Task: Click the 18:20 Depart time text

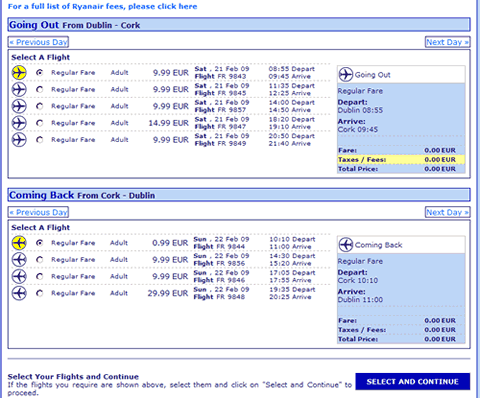Action: (x=292, y=119)
